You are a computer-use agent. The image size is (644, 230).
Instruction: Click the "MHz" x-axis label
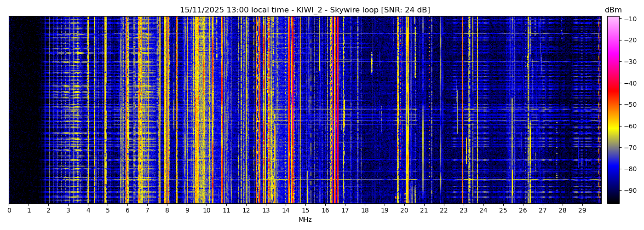(x=305, y=220)
